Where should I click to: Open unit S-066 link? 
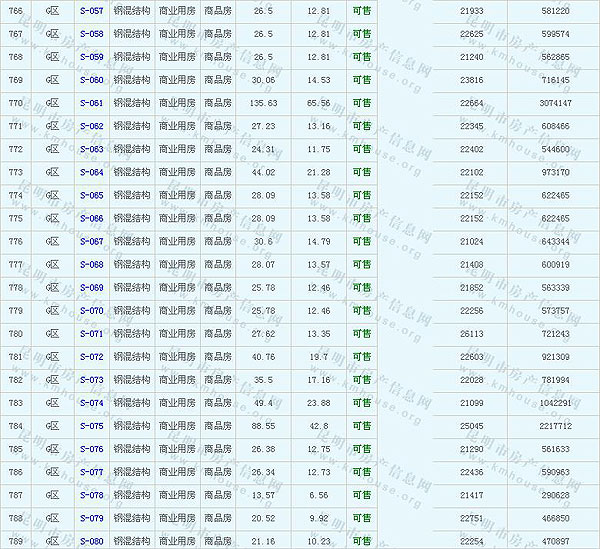click(x=91, y=218)
